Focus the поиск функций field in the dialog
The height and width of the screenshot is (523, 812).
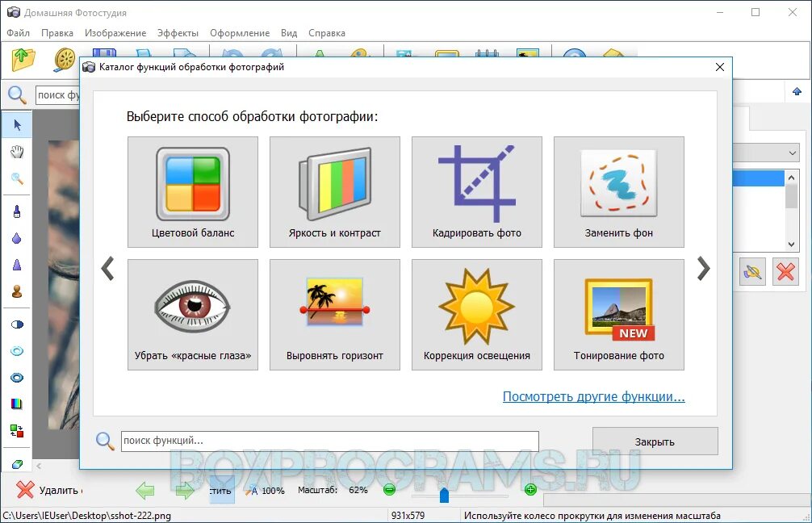[x=330, y=441]
